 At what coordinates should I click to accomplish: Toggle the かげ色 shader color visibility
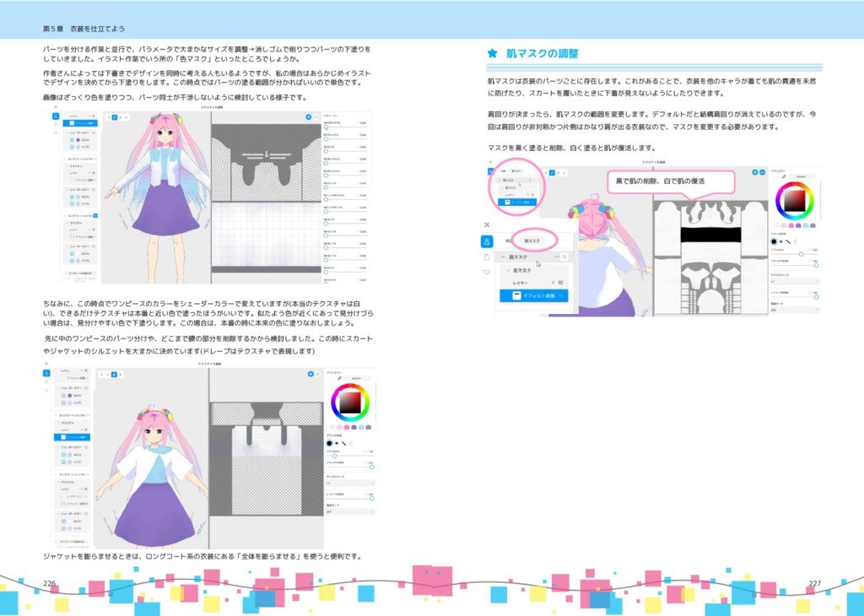[x=72, y=147]
